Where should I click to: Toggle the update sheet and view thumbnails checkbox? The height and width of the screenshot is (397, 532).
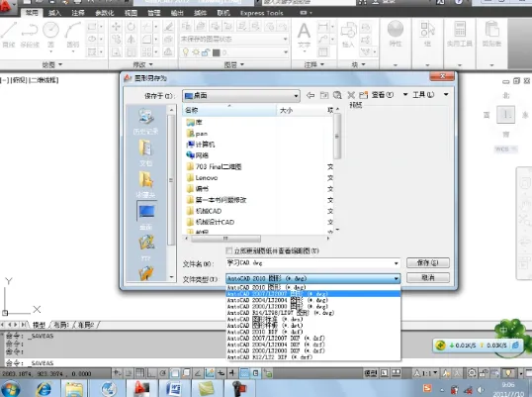click(229, 250)
